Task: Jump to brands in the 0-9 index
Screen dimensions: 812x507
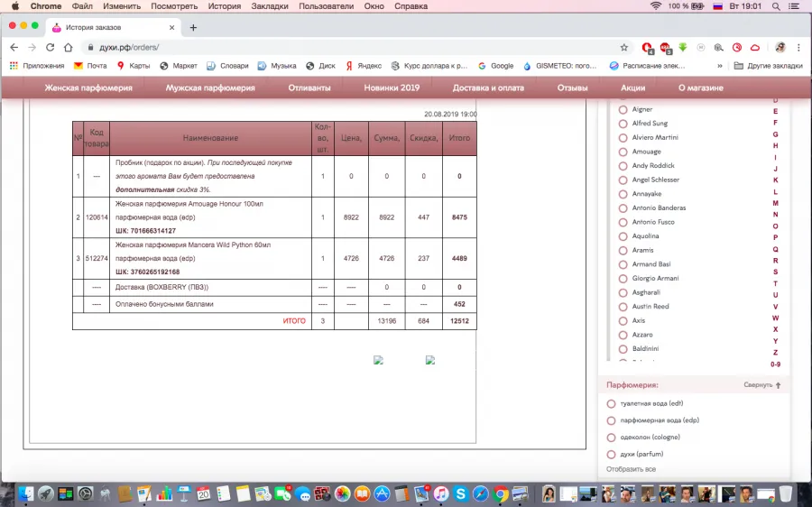Action: click(775, 364)
